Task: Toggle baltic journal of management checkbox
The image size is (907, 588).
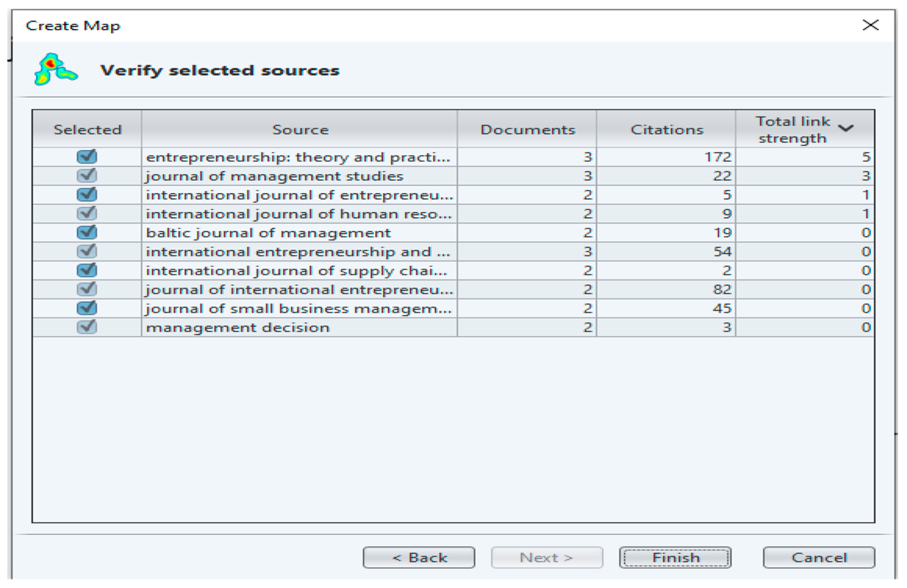Action: 87,232
